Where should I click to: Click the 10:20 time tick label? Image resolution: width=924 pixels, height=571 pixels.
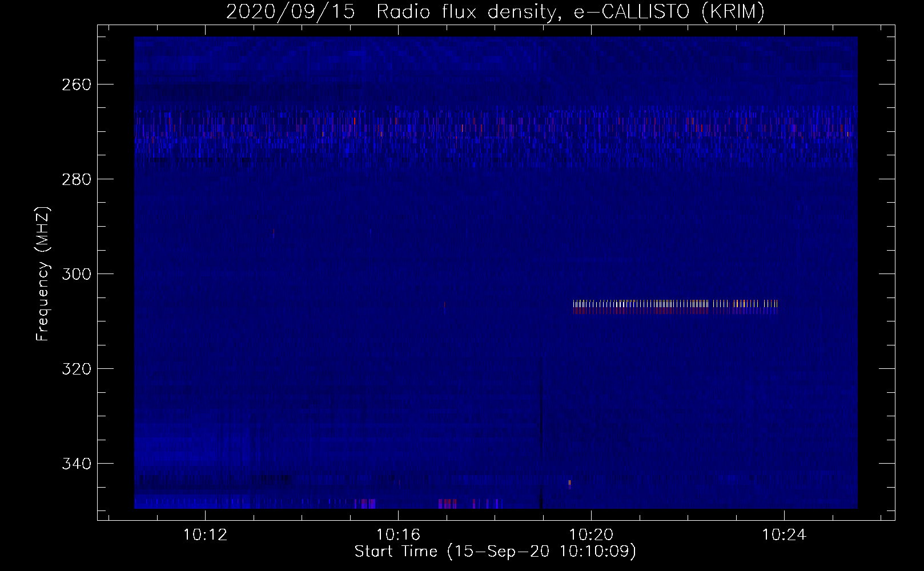pos(591,534)
